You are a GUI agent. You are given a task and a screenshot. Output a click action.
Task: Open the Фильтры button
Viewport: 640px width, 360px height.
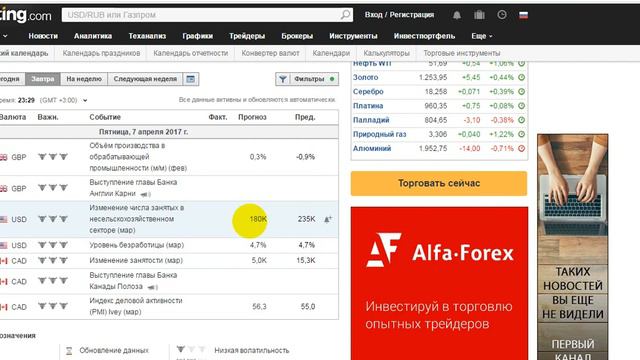pyautogui.click(x=307, y=79)
